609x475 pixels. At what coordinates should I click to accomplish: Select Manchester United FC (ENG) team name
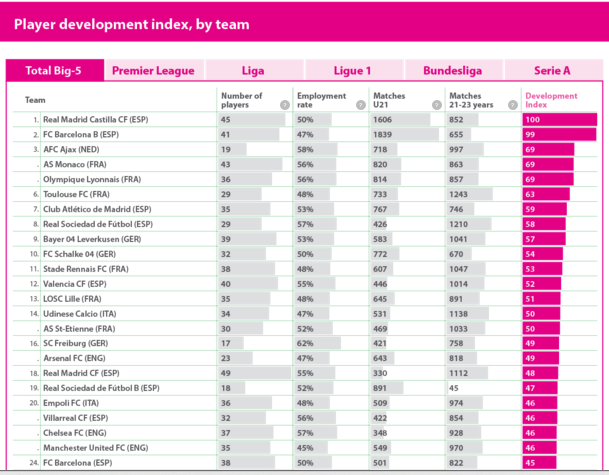[x=96, y=448]
